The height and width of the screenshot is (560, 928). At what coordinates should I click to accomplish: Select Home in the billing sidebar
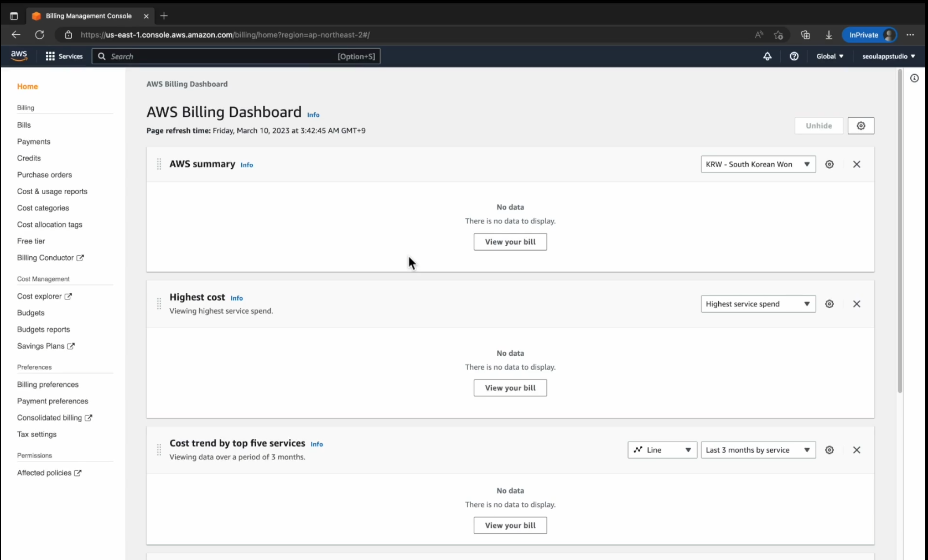coord(28,86)
